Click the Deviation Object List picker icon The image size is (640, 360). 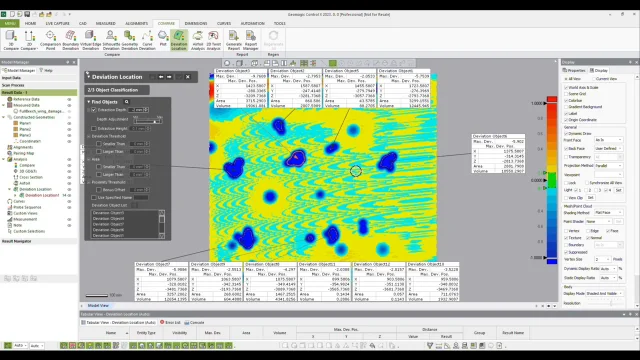pos(133,205)
